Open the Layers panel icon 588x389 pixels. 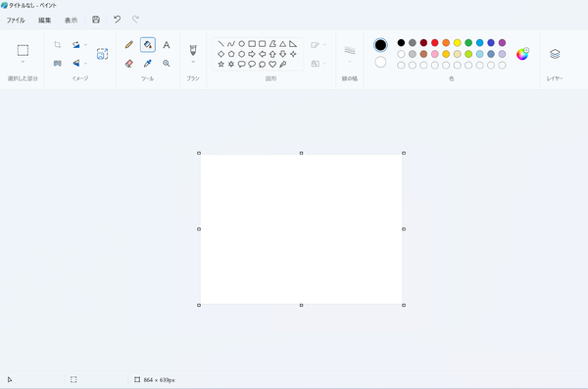coord(555,54)
